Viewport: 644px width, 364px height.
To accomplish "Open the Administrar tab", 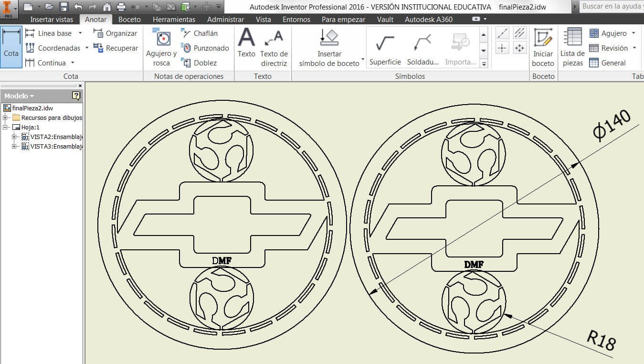I will pos(225,20).
